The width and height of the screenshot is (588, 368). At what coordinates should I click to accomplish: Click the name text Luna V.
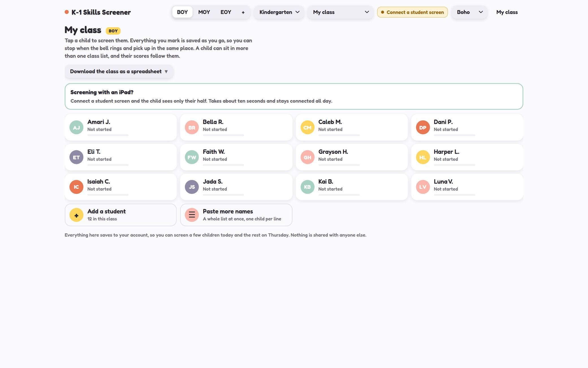pos(443,181)
